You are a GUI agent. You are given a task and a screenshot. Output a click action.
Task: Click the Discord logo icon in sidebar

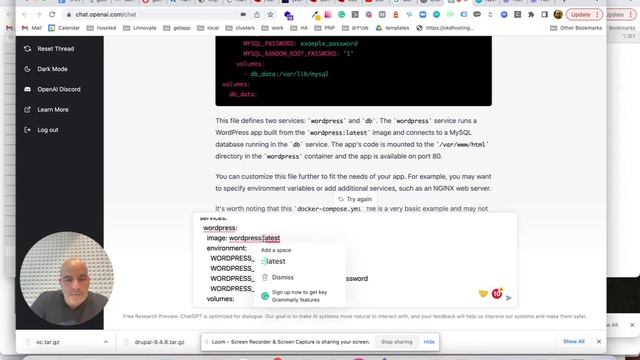(x=27, y=89)
